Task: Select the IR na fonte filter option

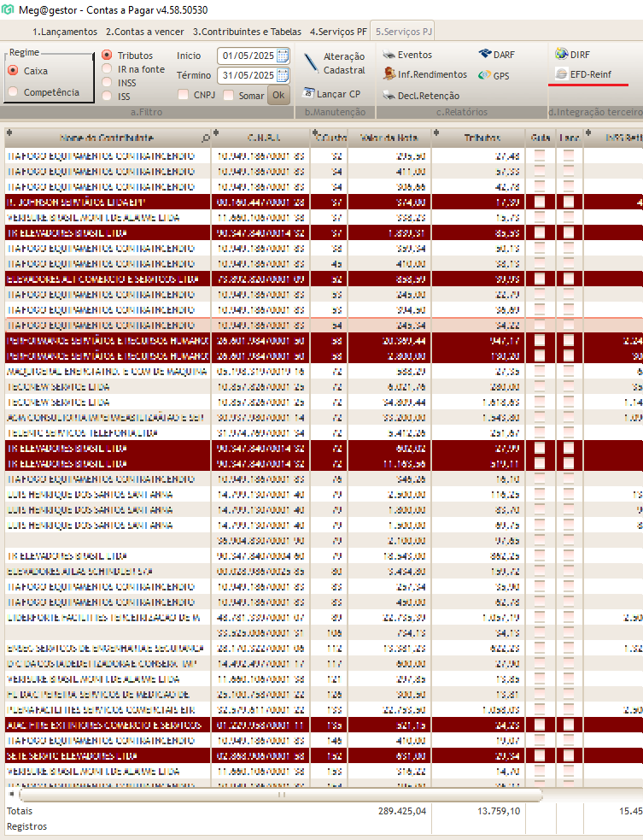Action: (107, 69)
